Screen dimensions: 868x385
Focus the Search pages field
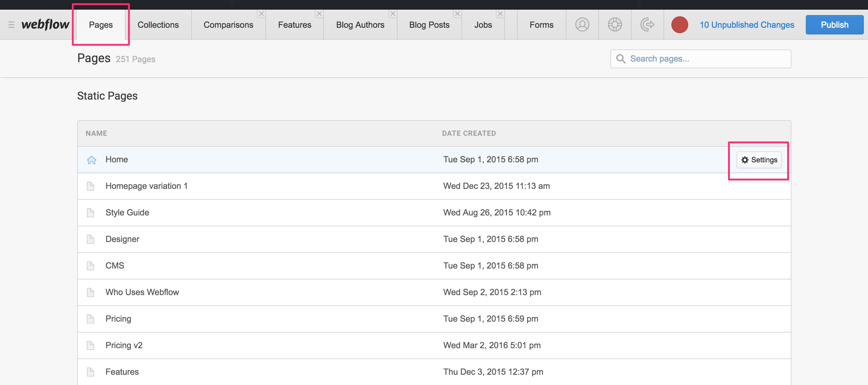[x=701, y=59]
